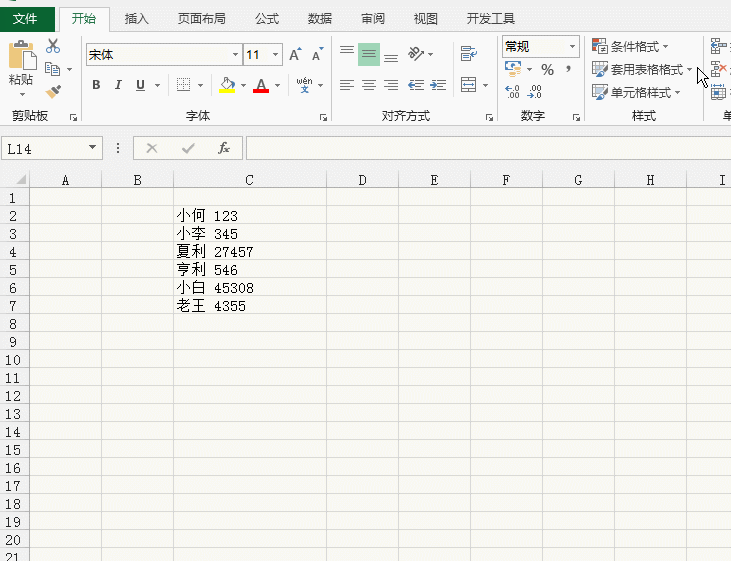
Task: Decrease indent
Action: pos(416,85)
